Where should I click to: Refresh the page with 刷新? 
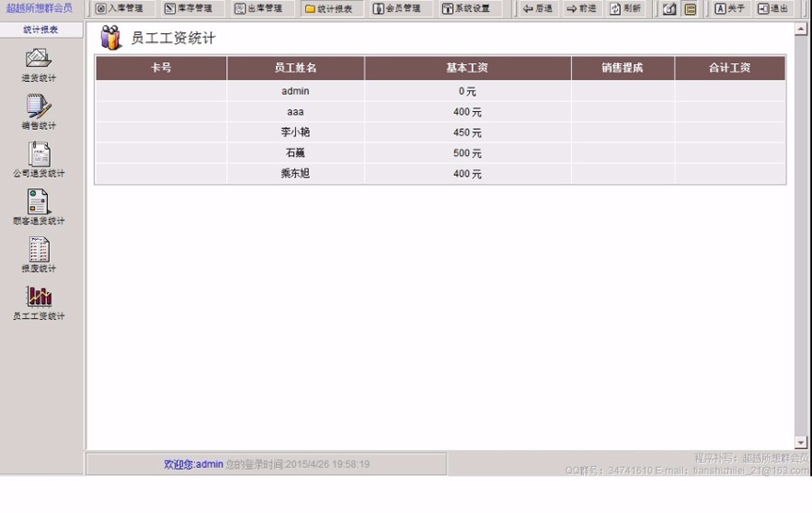[x=625, y=8]
